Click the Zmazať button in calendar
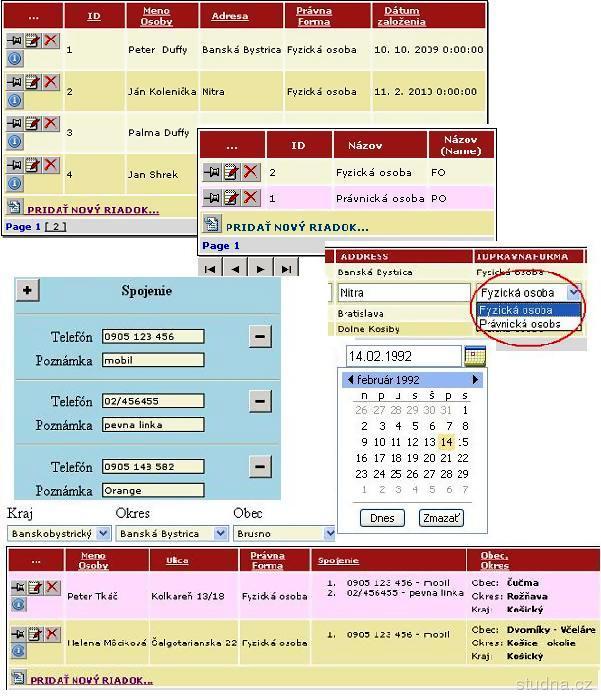The width and height of the screenshot is (601, 696). coord(441,518)
